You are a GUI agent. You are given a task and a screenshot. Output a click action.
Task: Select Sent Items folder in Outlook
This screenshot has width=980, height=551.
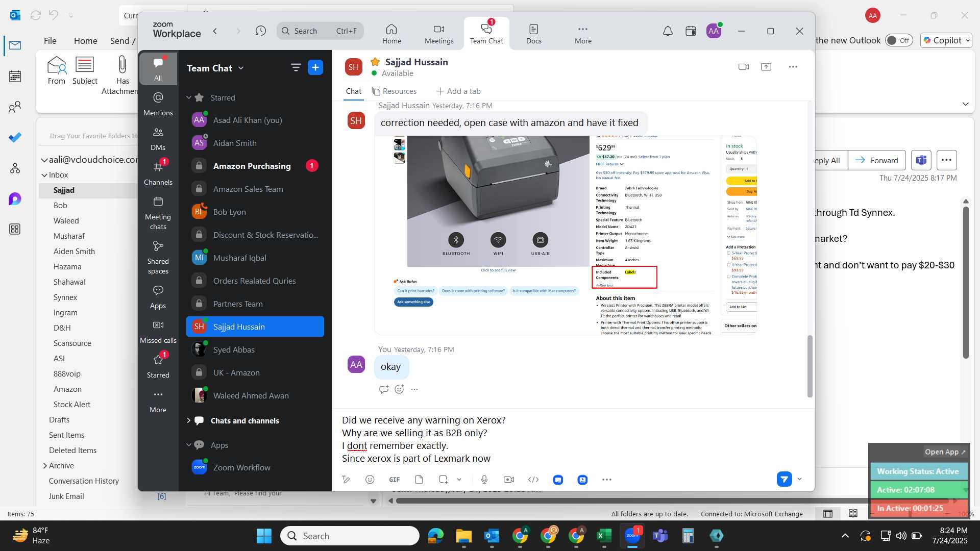pos(66,435)
